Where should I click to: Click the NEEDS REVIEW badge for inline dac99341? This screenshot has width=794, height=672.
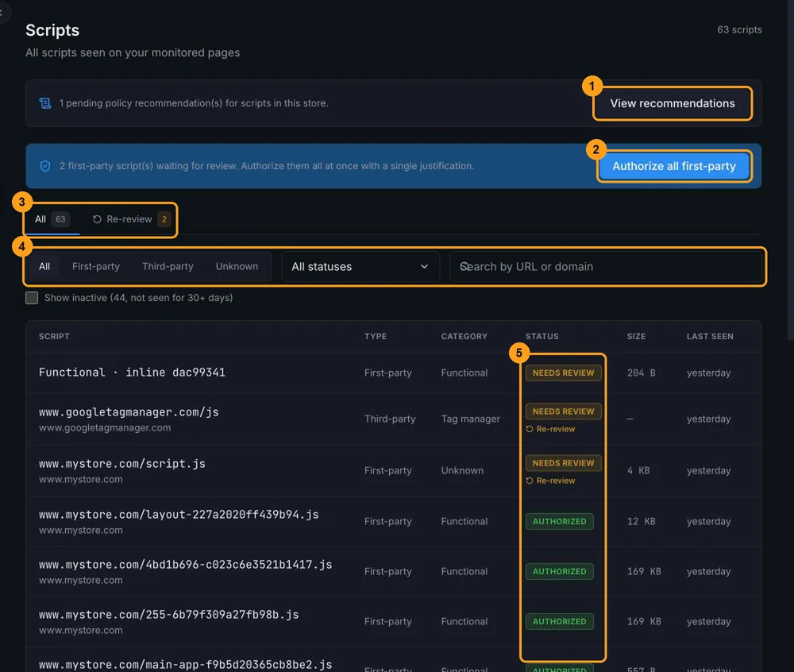(x=563, y=373)
